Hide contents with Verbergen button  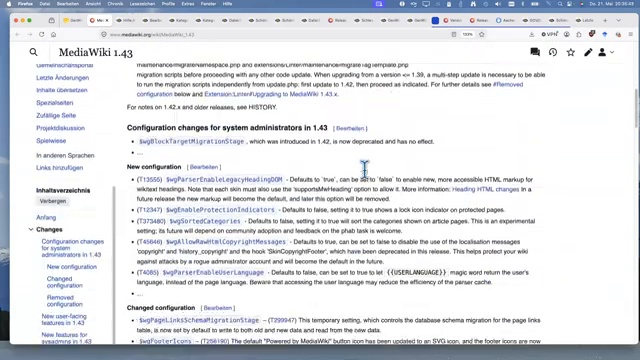(x=53, y=201)
